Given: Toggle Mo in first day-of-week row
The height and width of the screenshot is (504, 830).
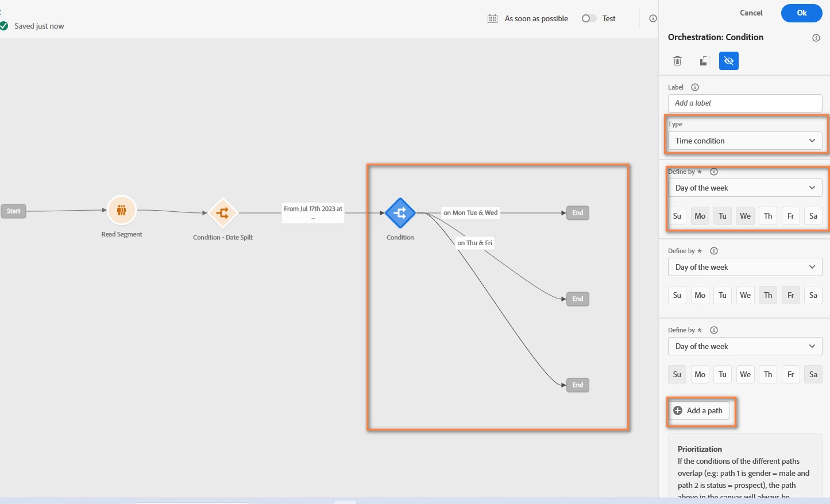Looking at the screenshot, I should click(700, 216).
